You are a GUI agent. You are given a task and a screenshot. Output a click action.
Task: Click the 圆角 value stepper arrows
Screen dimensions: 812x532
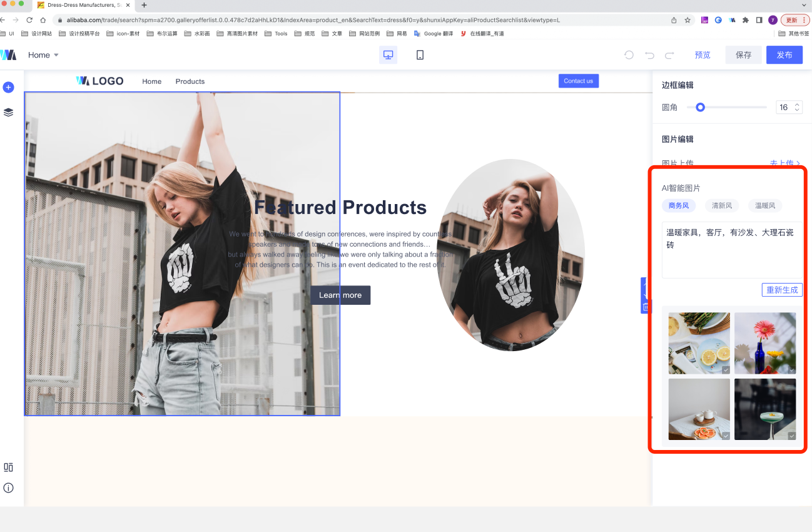tap(797, 108)
